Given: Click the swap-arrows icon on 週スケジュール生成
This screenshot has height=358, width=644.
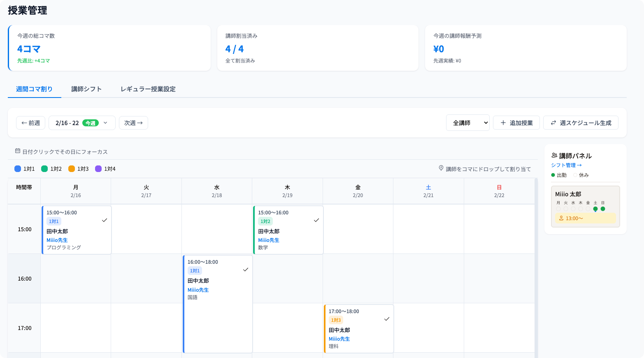Looking at the screenshot, I should [553, 123].
